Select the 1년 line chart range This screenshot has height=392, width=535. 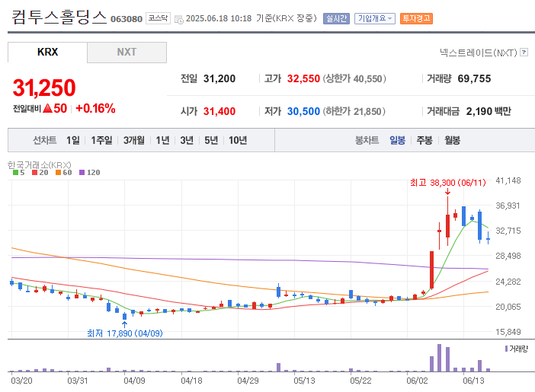click(x=162, y=140)
